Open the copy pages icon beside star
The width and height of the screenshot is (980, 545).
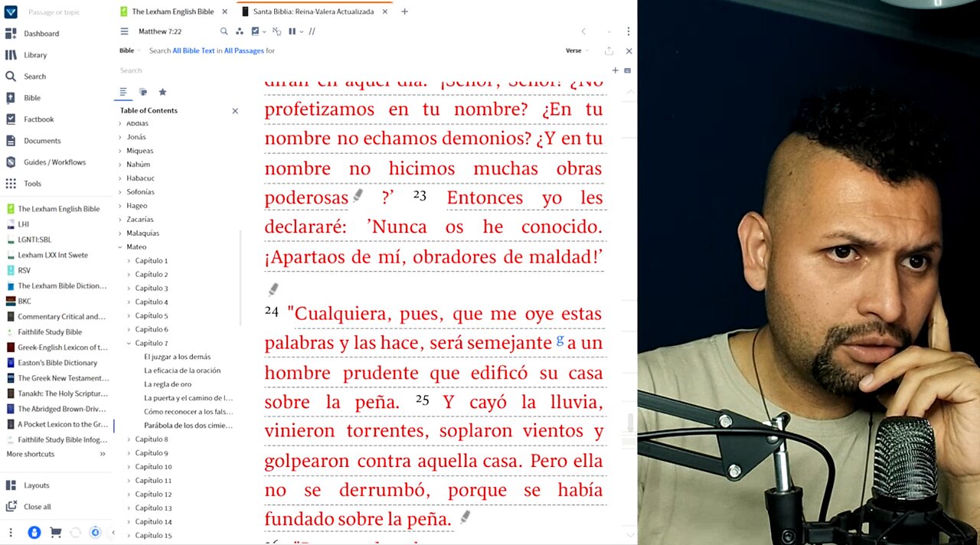[x=142, y=92]
